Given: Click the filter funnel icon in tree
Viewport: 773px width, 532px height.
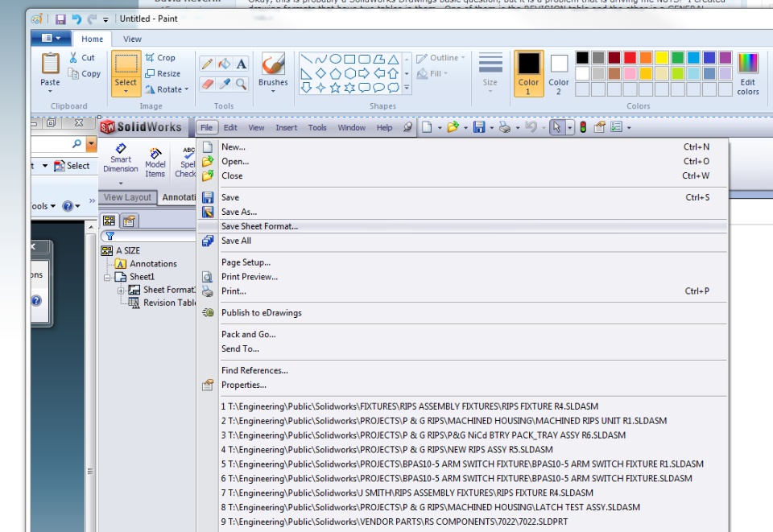Looking at the screenshot, I should tap(110, 236).
